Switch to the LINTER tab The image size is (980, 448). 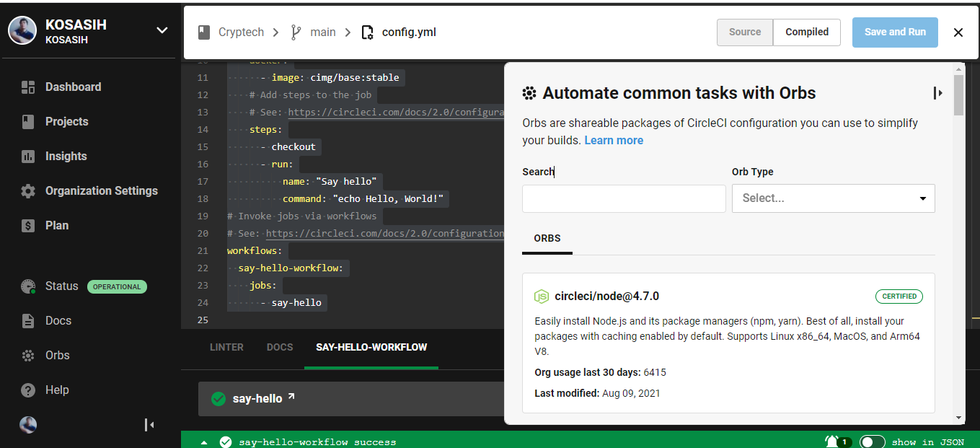tap(226, 347)
